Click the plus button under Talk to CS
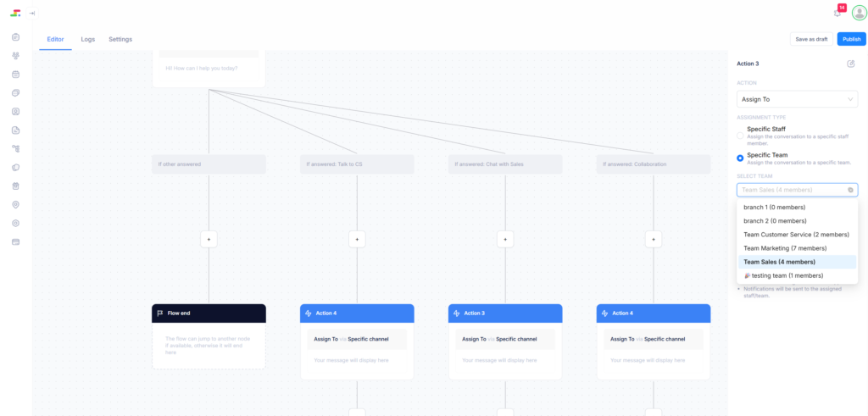 click(357, 240)
